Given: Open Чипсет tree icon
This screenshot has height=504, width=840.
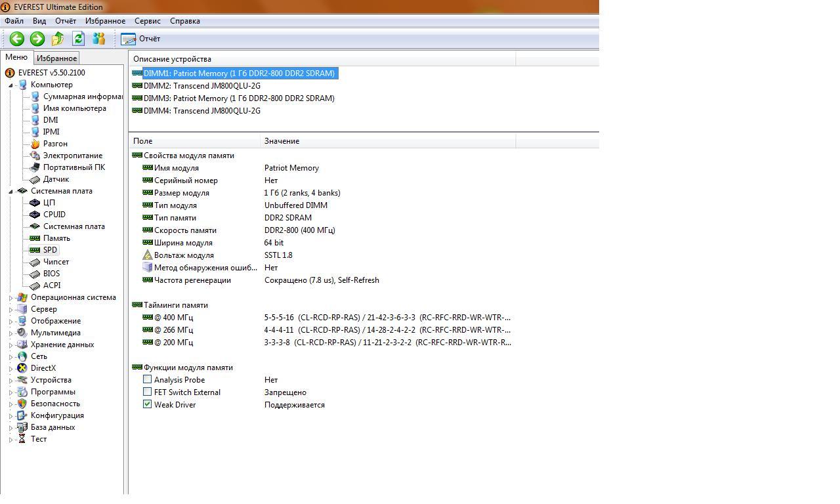Looking at the screenshot, I should click(x=35, y=262).
